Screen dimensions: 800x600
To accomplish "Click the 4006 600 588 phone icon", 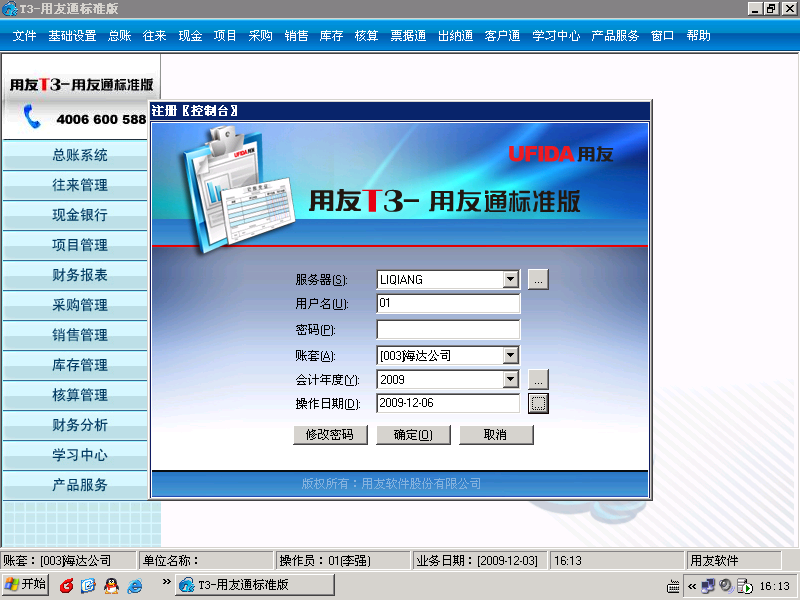I will point(32,116).
